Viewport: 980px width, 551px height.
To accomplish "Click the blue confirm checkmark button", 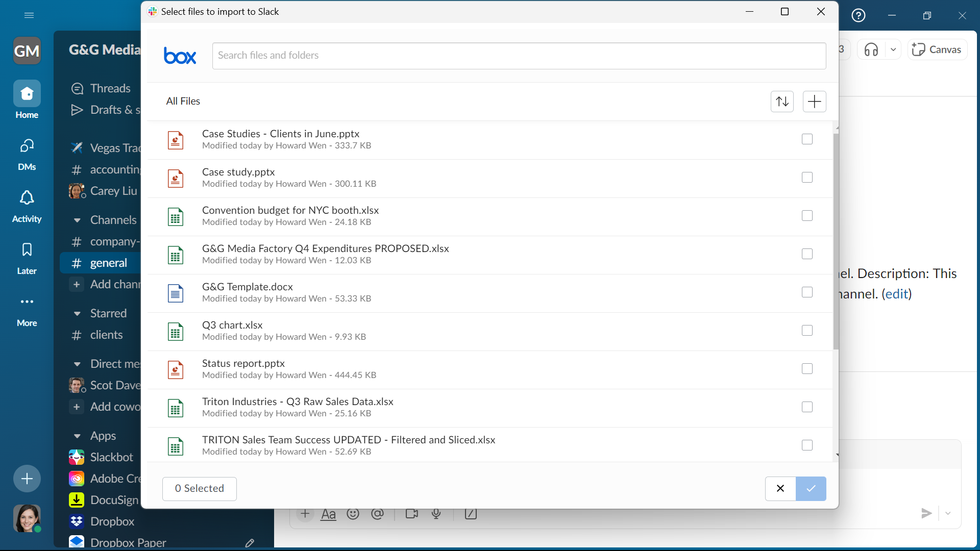I will 811,488.
